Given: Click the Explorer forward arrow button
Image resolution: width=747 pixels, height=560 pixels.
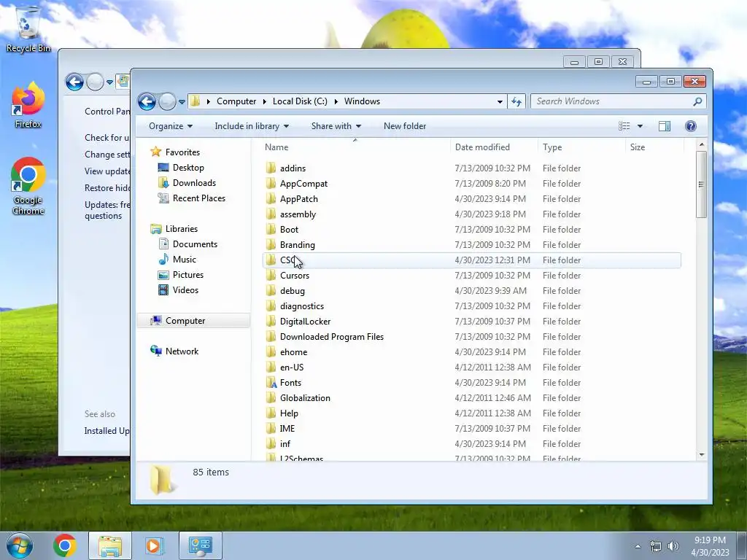Looking at the screenshot, I should (x=167, y=101).
